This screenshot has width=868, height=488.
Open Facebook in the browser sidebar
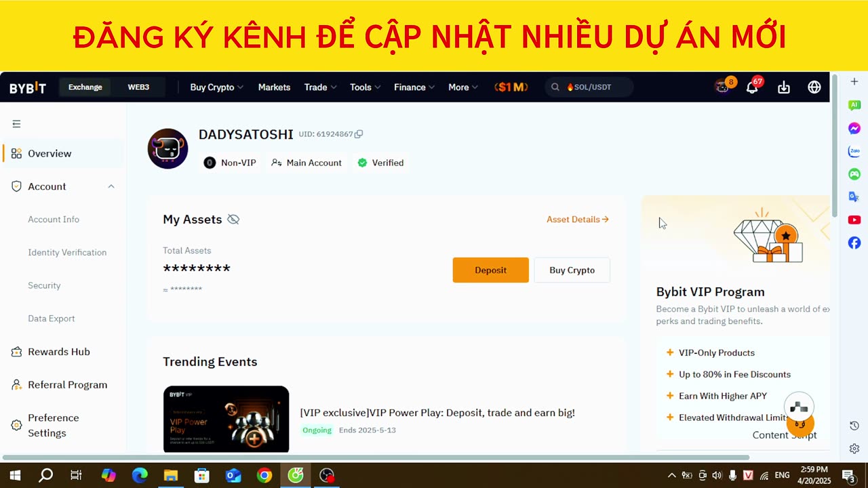click(x=854, y=243)
